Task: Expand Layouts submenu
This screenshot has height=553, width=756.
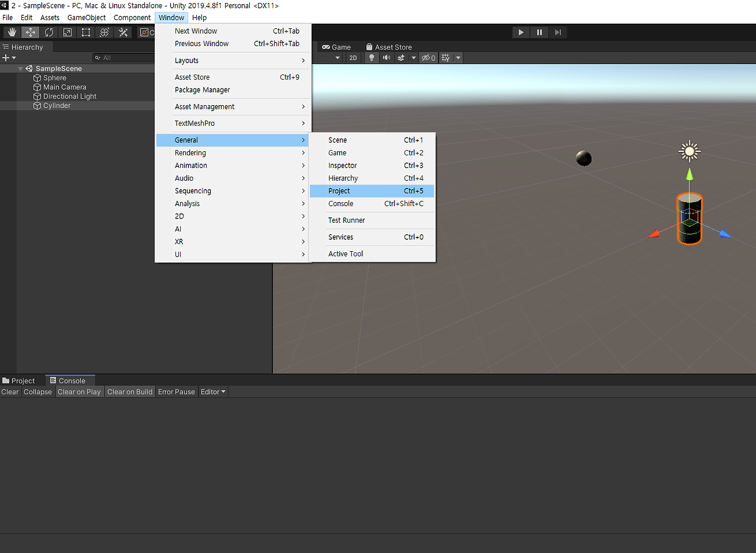Action: (x=233, y=61)
